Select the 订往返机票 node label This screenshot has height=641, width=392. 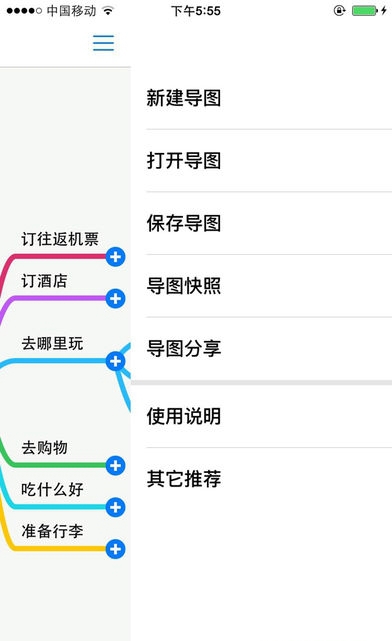click(60, 239)
